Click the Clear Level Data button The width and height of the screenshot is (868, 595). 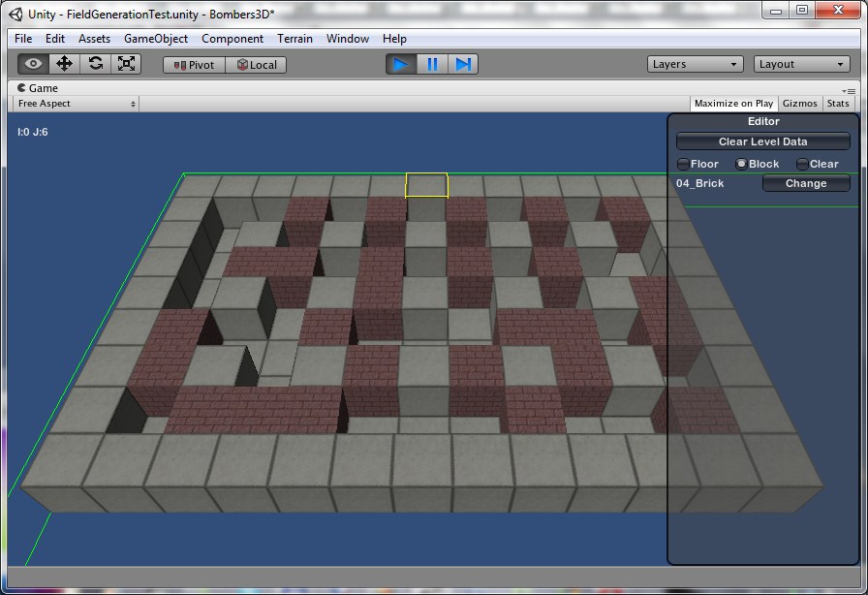[x=762, y=141]
